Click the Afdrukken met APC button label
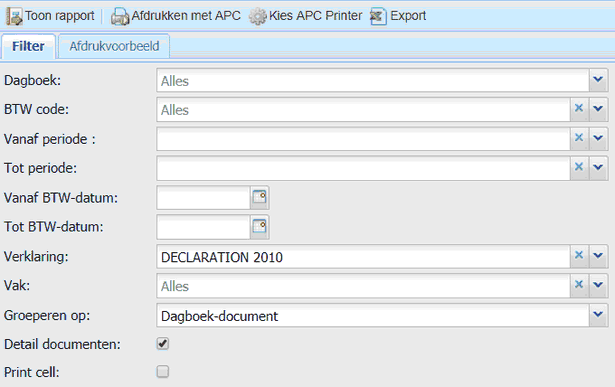 click(x=186, y=16)
